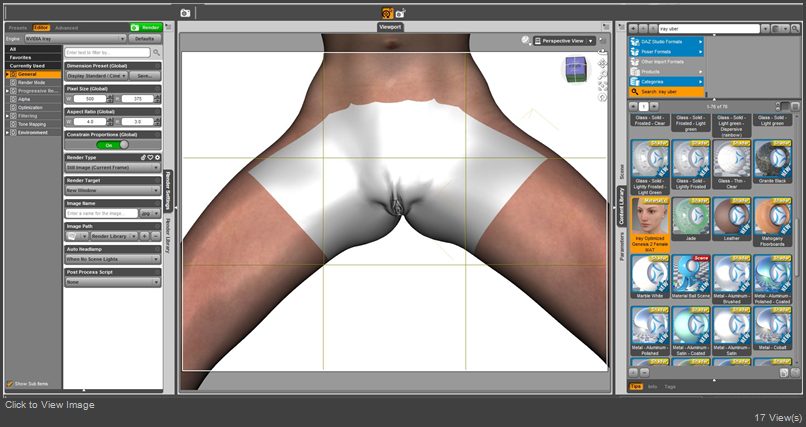Switch to the Editor tab
The image size is (806, 427).
click(x=41, y=28)
